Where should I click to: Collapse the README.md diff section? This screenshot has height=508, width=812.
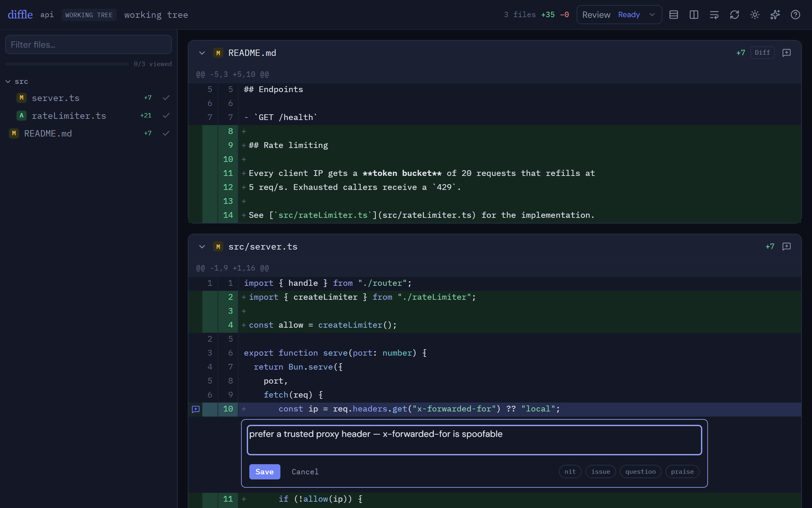[x=202, y=53]
